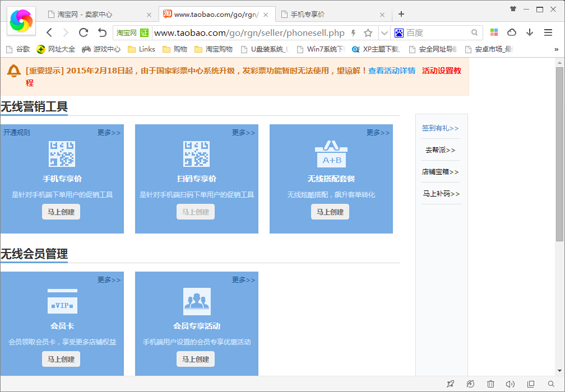
Task: Reload the page with refresh icon
Action: click(84, 32)
